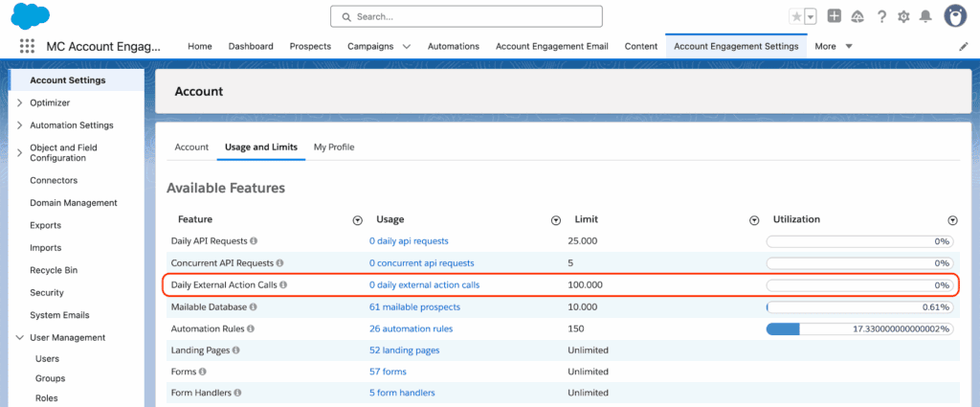Select the Account Engagement Settings tab
The height and width of the screenshot is (407, 980).
pyautogui.click(x=736, y=46)
